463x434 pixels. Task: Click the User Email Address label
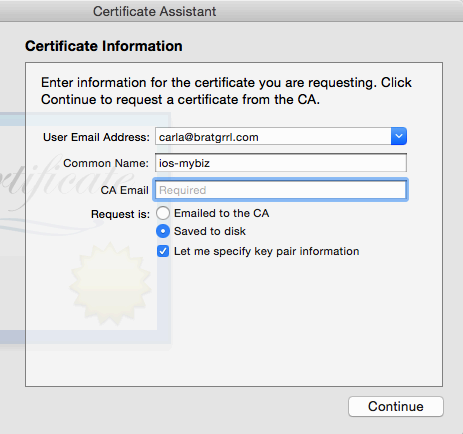[96, 137]
